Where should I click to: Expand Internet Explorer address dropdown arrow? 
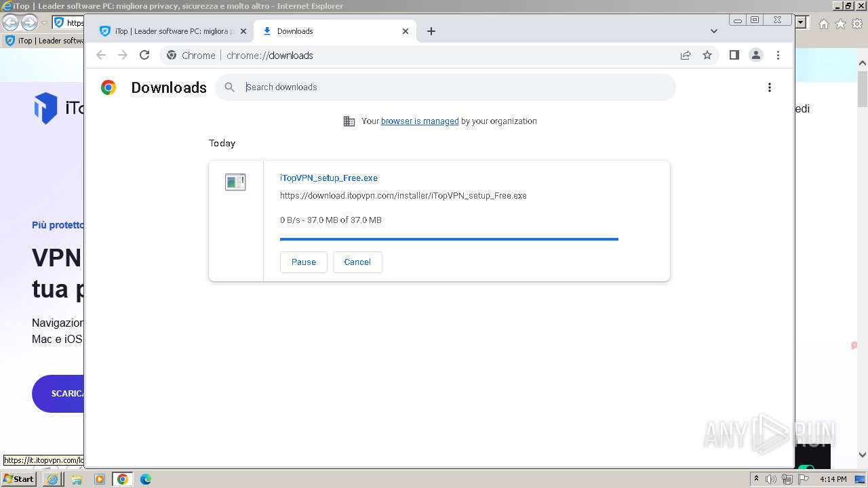[802, 22]
